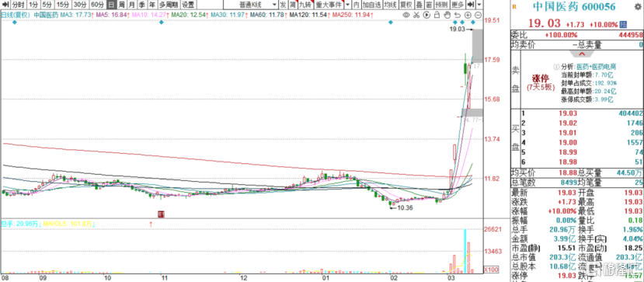Open the 设置 settings button
The image size is (644, 282).
[x=188, y=5]
